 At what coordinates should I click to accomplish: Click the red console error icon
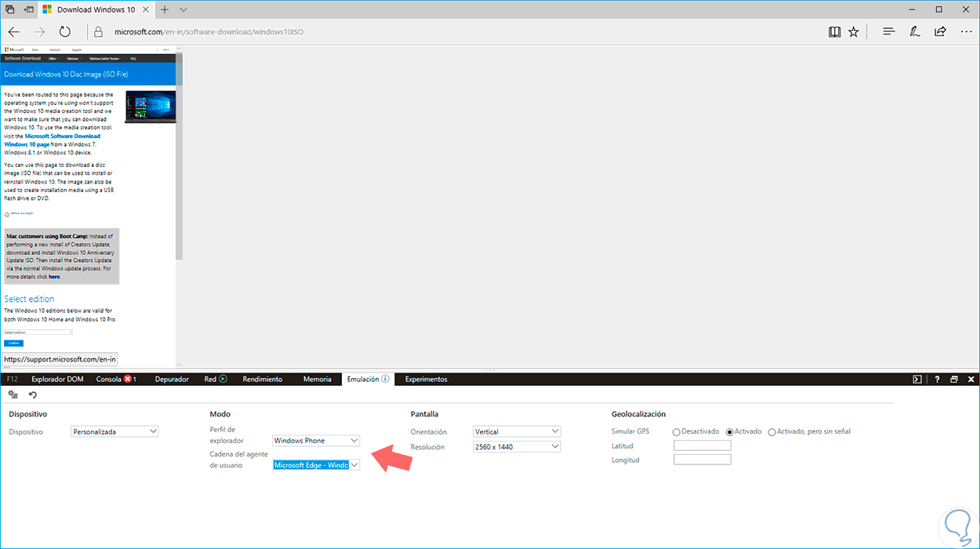(x=127, y=379)
